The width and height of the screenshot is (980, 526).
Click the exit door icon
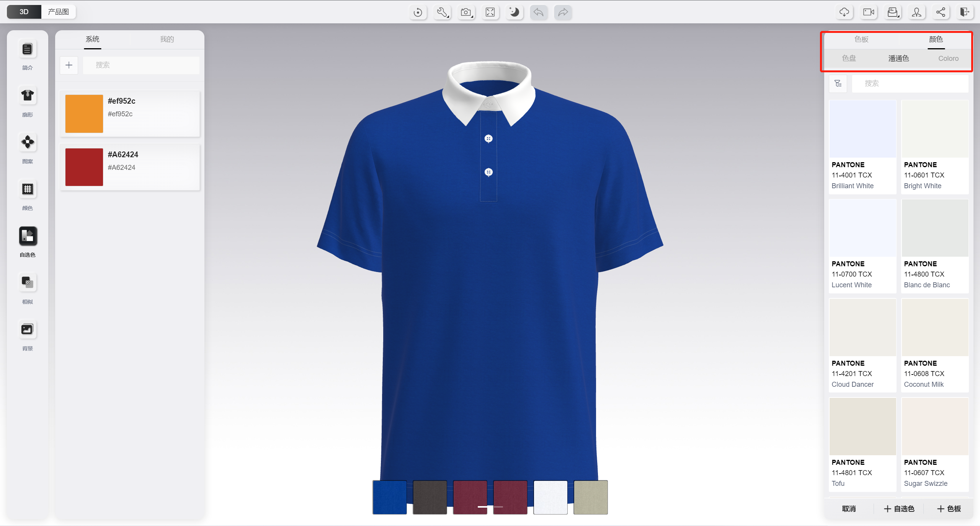coord(964,12)
